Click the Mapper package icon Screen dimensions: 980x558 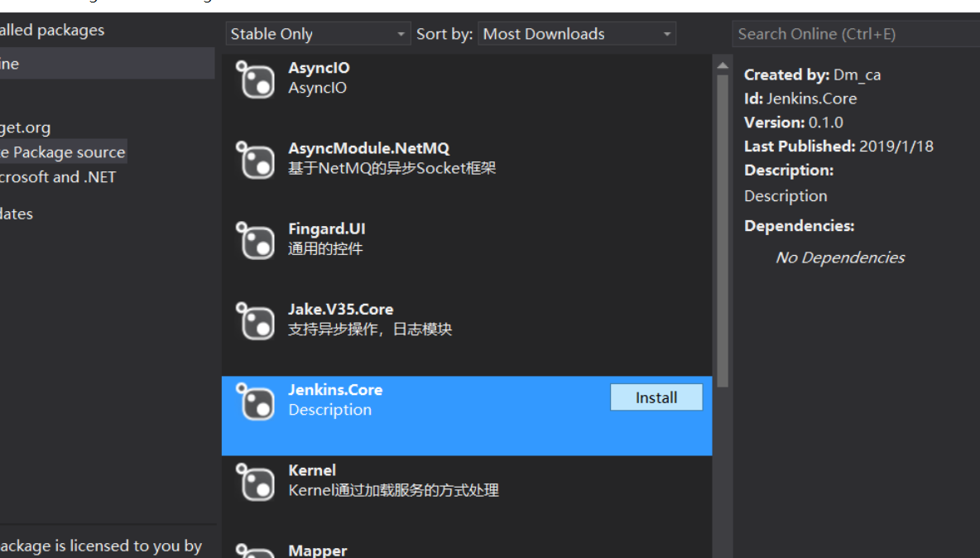click(255, 551)
